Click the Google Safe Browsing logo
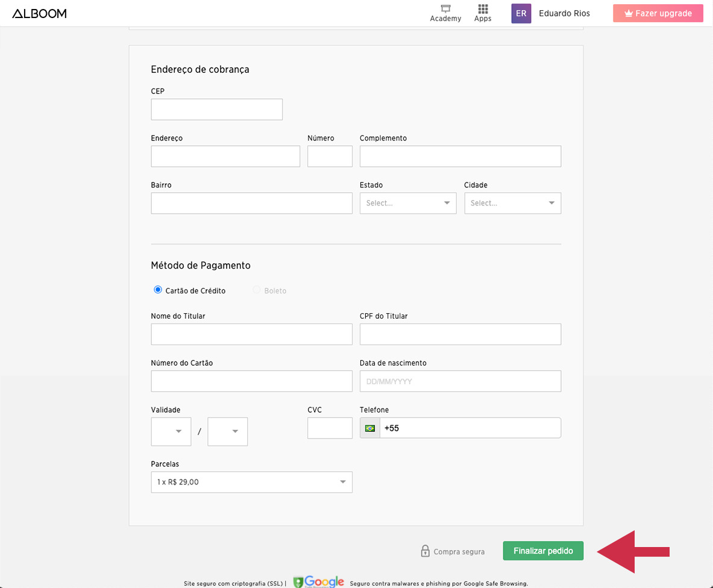 point(319,582)
